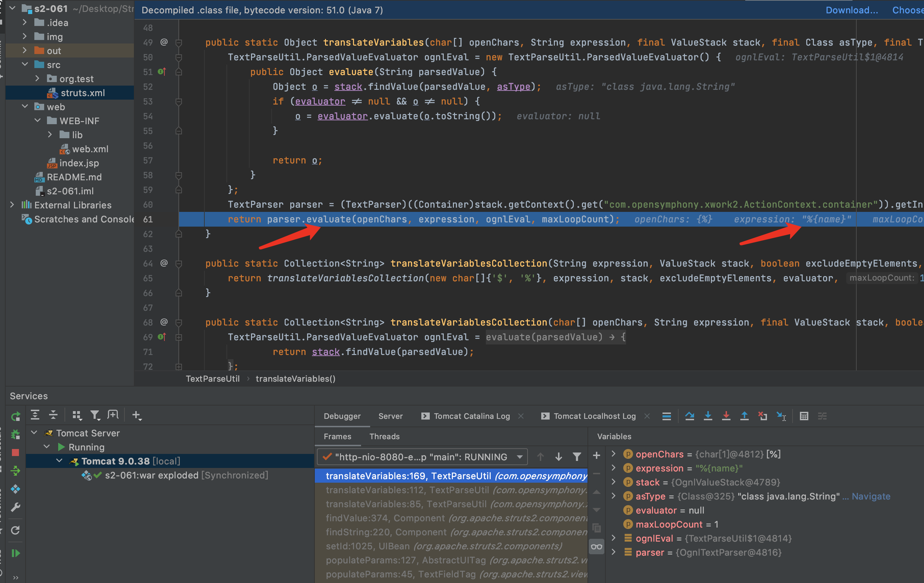Click the Deploy All artifacts icon
The image size is (924, 583).
coord(16,489)
